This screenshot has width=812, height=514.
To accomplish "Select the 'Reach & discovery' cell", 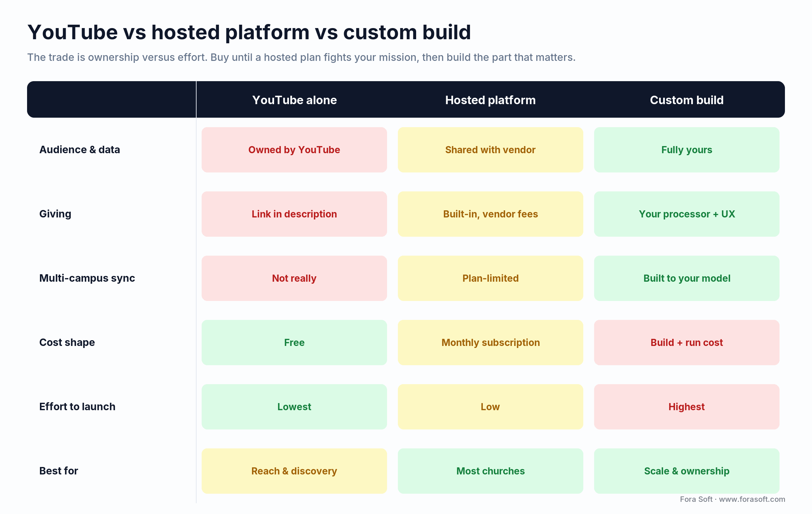I will tap(294, 471).
